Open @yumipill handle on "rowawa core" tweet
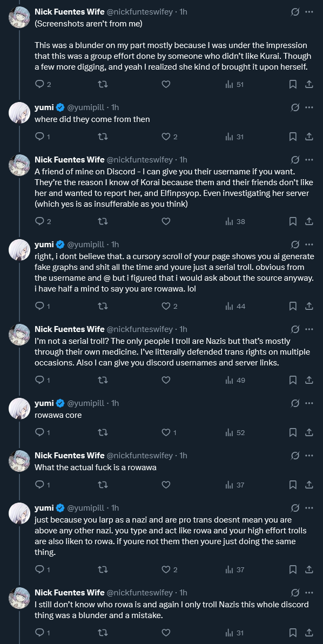323x644 pixels. pos(86,403)
